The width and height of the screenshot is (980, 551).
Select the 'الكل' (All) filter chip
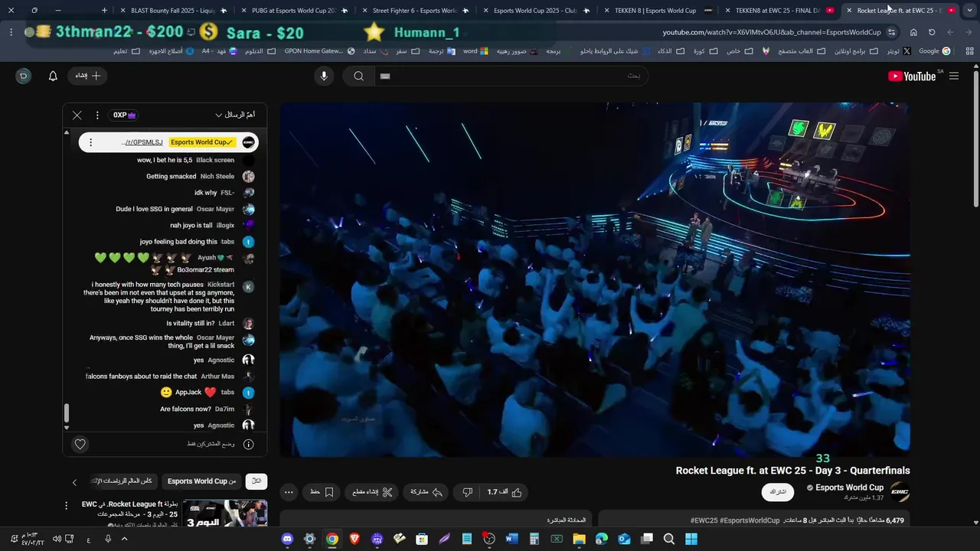click(x=256, y=481)
